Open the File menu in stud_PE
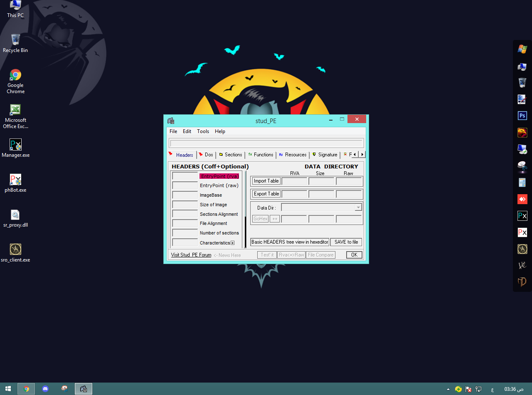532x395 pixels. click(x=173, y=131)
